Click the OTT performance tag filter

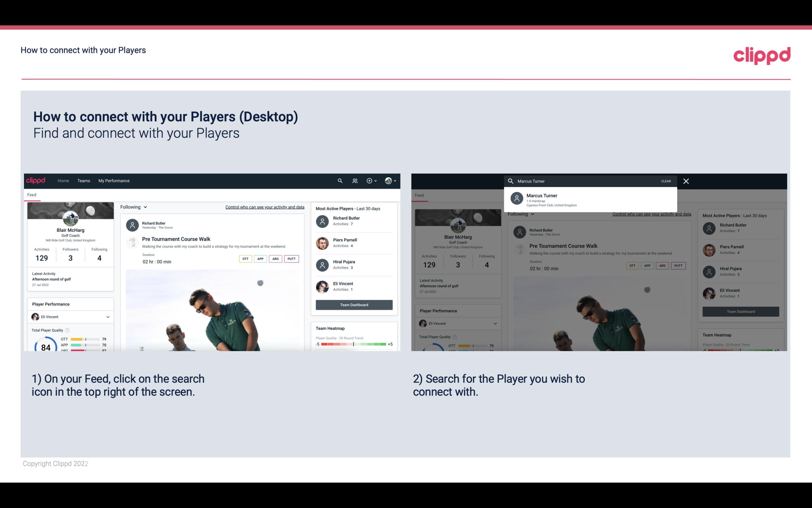coord(244,259)
